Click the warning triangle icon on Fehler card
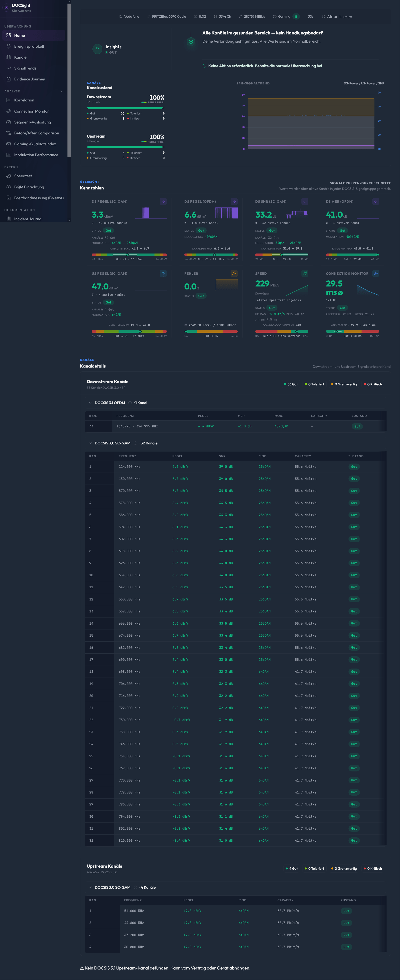 (x=234, y=273)
